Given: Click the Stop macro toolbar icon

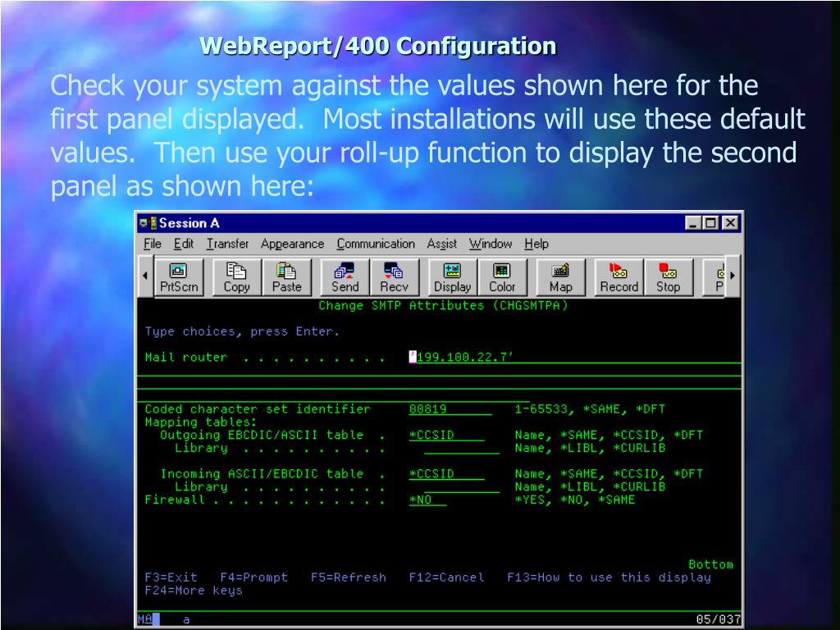Looking at the screenshot, I should (668, 277).
